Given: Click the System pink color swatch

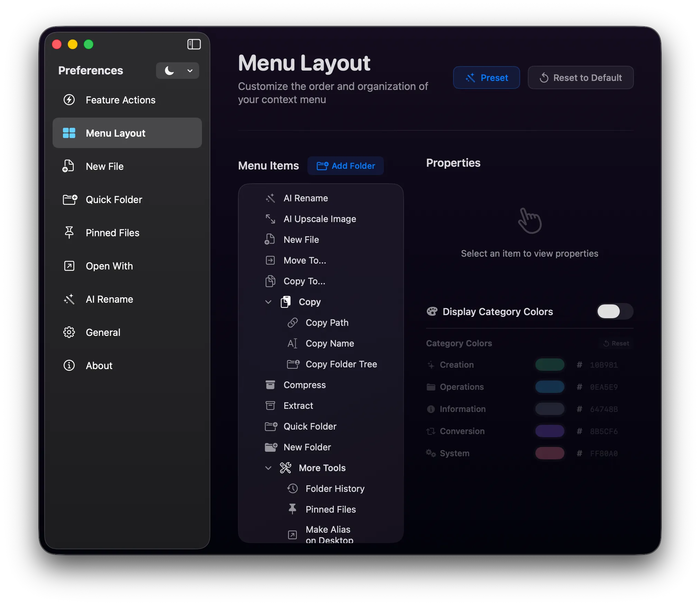Looking at the screenshot, I should (550, 453).
